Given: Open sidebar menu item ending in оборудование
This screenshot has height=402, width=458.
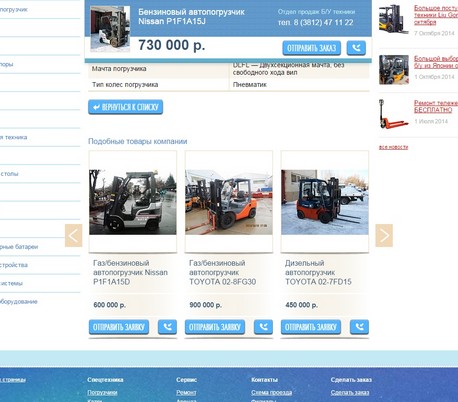Looking at the screenshot, I should [x=19, y=302].
